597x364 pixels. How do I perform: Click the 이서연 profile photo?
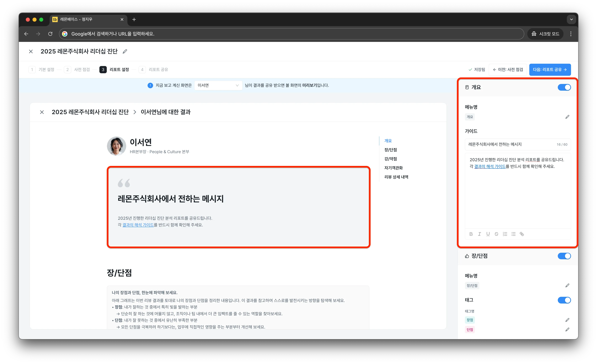coord(116,146)
